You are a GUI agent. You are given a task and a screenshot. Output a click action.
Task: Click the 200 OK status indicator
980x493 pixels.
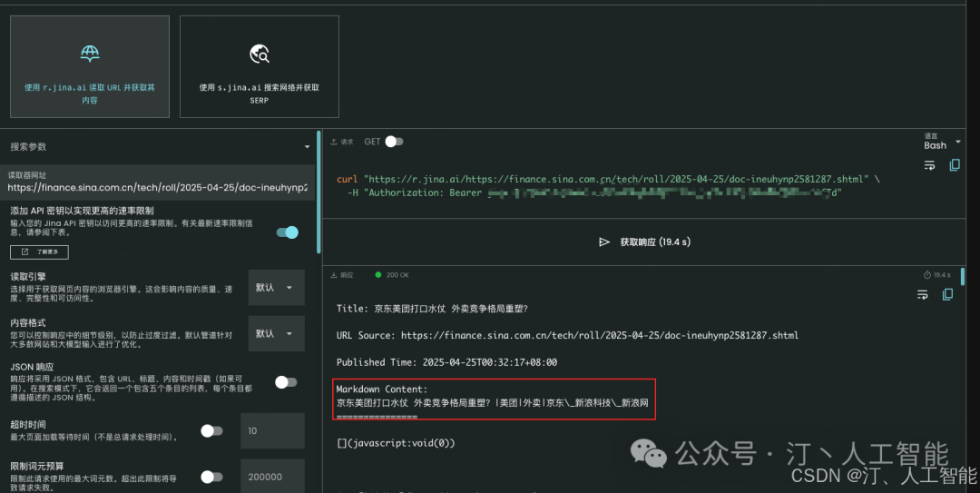tap(392, 275)
